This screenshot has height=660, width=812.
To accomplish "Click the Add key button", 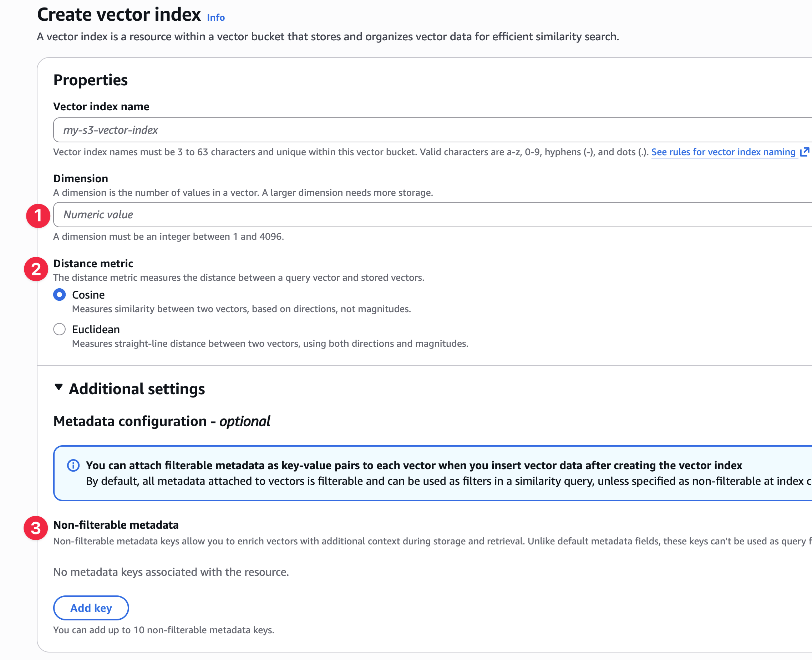I will 91,608.
